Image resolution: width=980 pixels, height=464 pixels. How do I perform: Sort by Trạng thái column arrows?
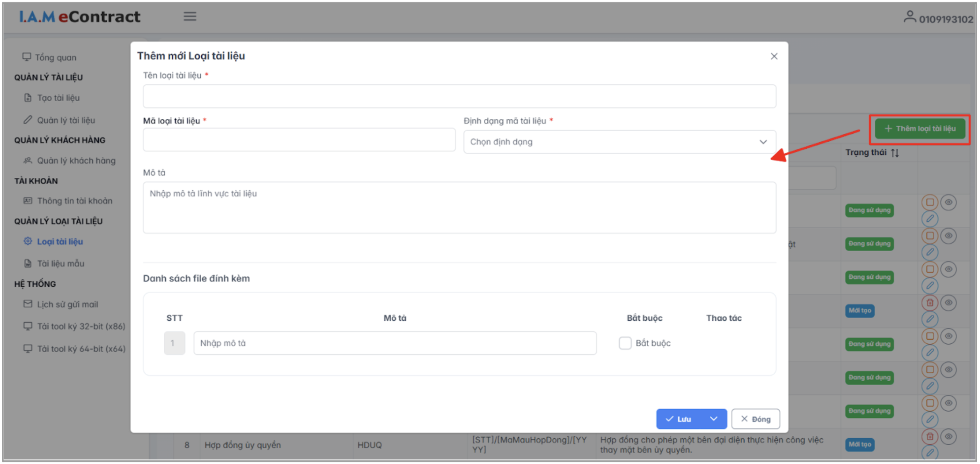coord(895,152)
